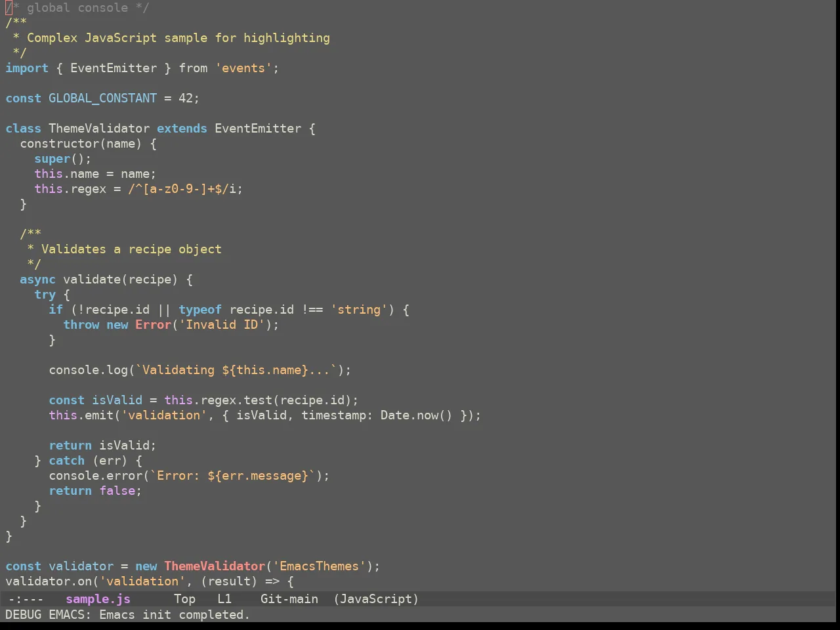840x630 pixels.
Task: Click the echo area message 'Emacs init completed.'
Action: [175, 614]
